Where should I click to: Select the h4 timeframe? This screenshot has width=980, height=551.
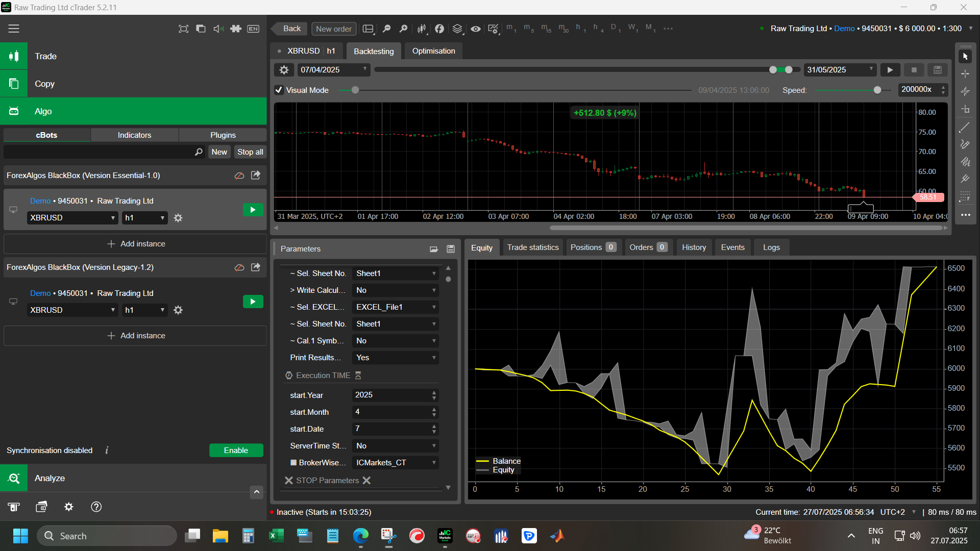point(598,28)
